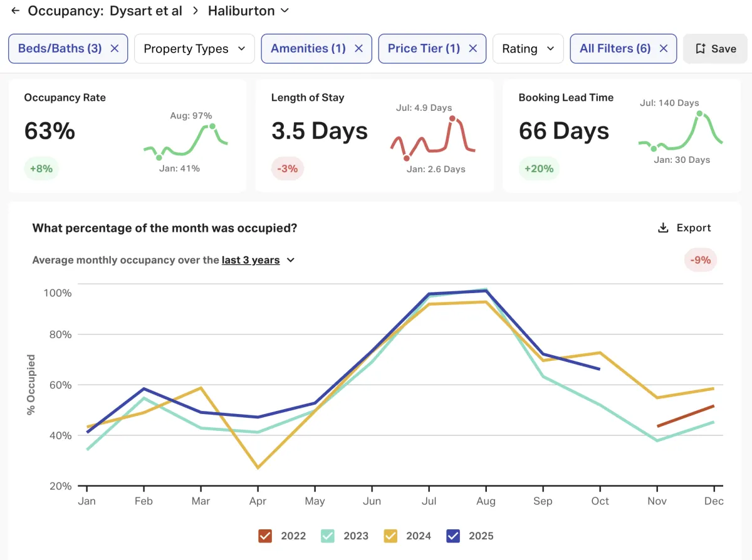
Task: Remove the Beds/Baths filter with its X
Action: [x=115, y=49]
